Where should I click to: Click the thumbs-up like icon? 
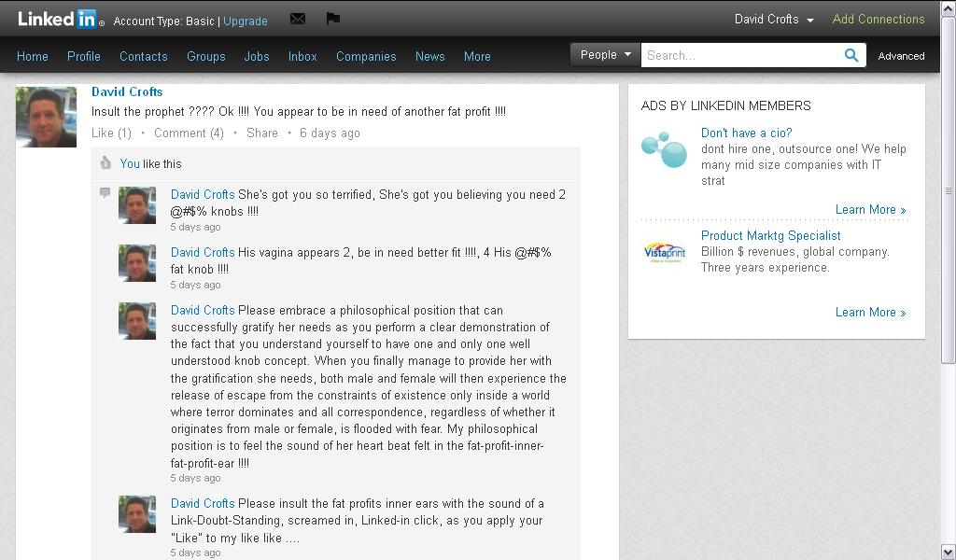105,162
